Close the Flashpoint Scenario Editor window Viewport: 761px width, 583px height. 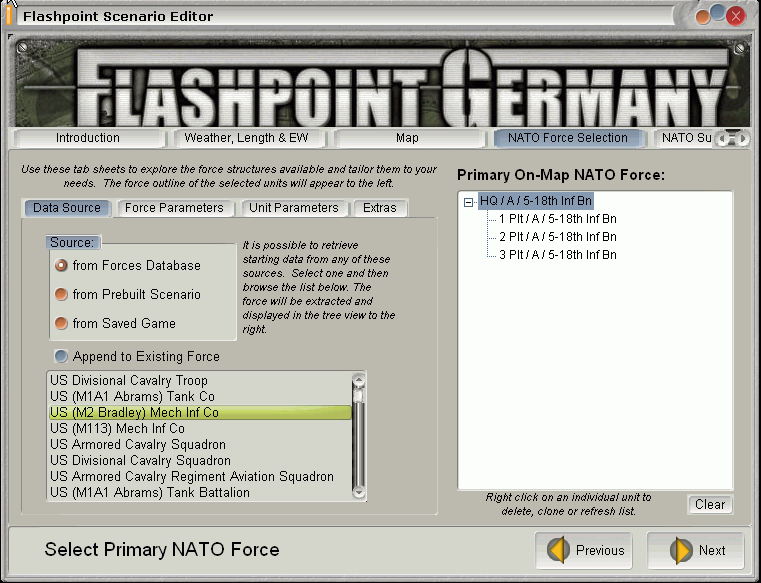(x=736, y=17)
